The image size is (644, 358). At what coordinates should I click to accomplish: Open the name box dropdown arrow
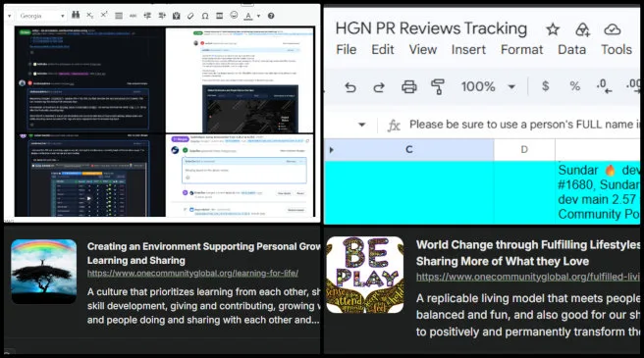[x=362, y=125]
